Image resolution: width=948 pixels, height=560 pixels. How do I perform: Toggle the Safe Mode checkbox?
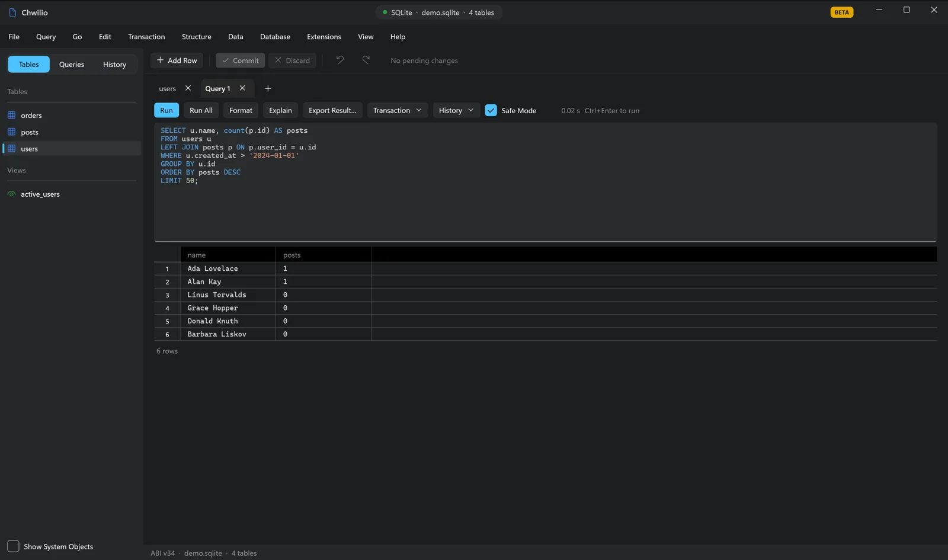(x=491, y=110)
